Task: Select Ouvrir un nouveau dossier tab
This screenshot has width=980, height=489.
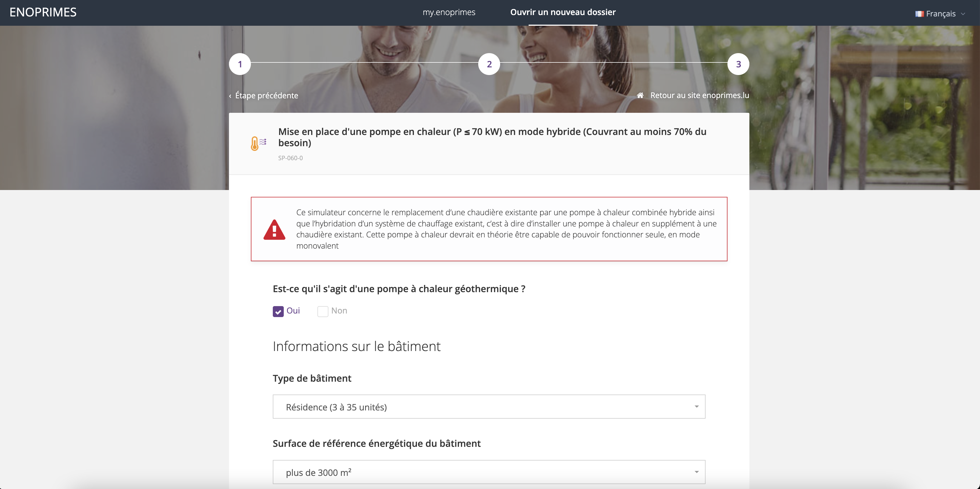Action: pos(563,13)
